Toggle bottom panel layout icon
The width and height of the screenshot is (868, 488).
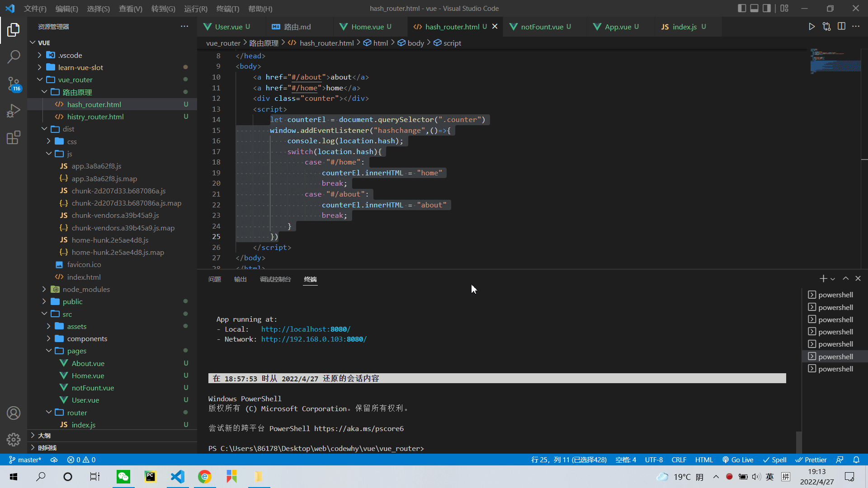(754, 8)
